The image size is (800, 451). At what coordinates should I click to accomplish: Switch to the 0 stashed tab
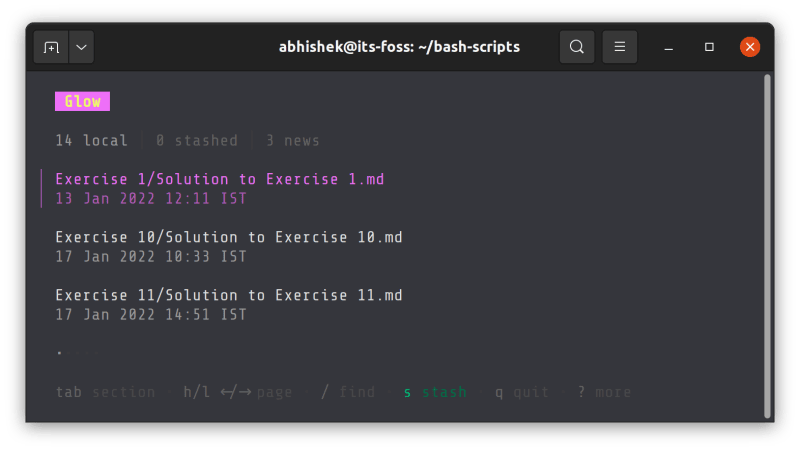pyautogui.click(x=196, y=141)
